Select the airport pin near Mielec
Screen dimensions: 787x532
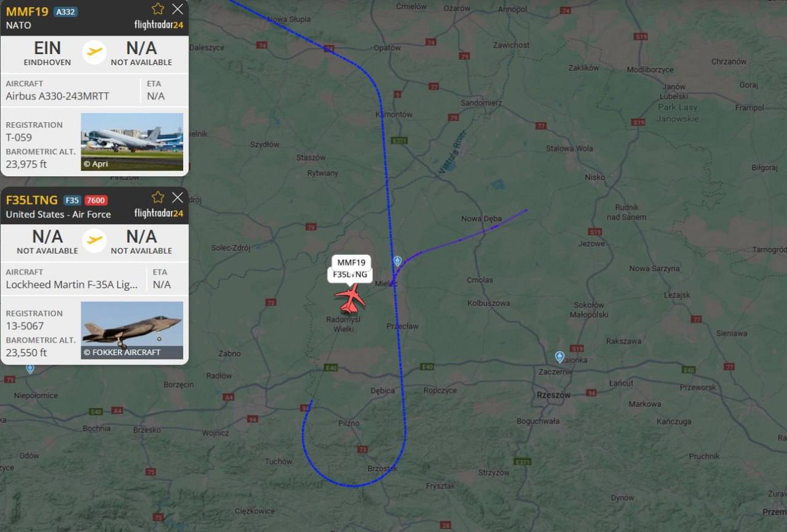397,261
